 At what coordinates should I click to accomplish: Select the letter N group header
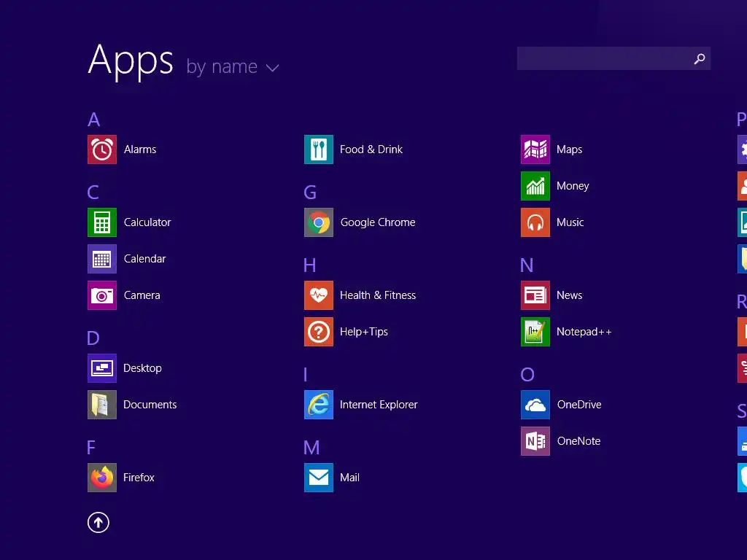coord(527,265)
